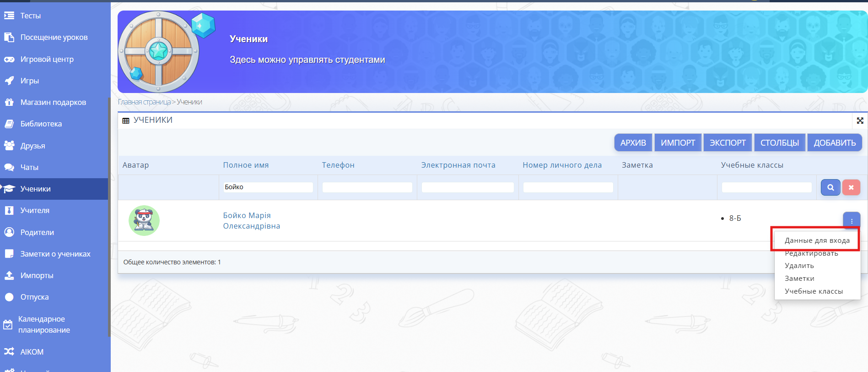Open the three-dot actions menu for student
The height and width of the screenshot is (372, 868).
pyautogui.click(x=851, y=221)
